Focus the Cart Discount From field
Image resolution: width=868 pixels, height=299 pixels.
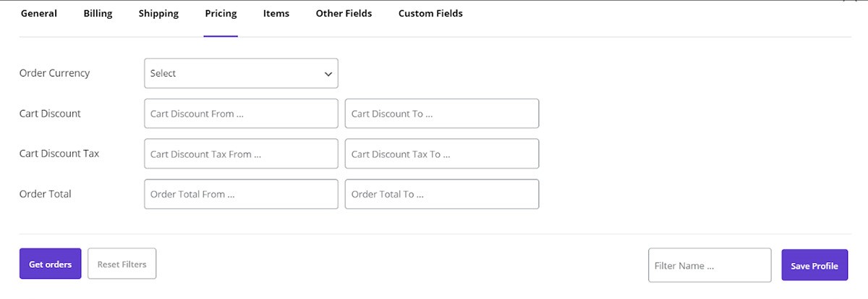241,114
